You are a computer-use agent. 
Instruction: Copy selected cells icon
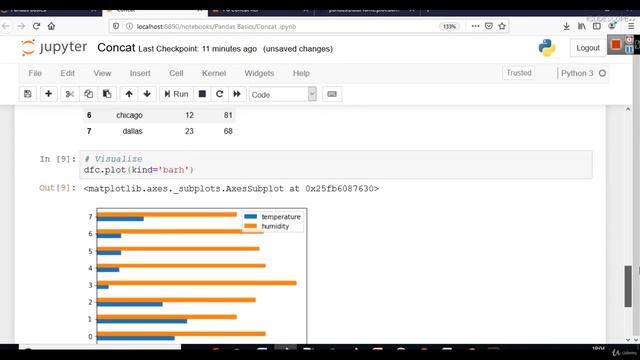coord(88,94)
